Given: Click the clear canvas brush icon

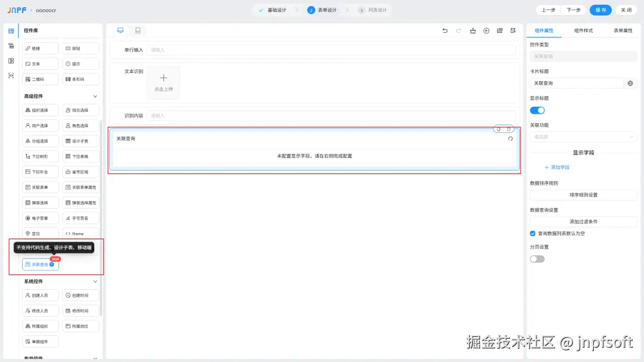Looking at the screenshot, I should [473, 31].
